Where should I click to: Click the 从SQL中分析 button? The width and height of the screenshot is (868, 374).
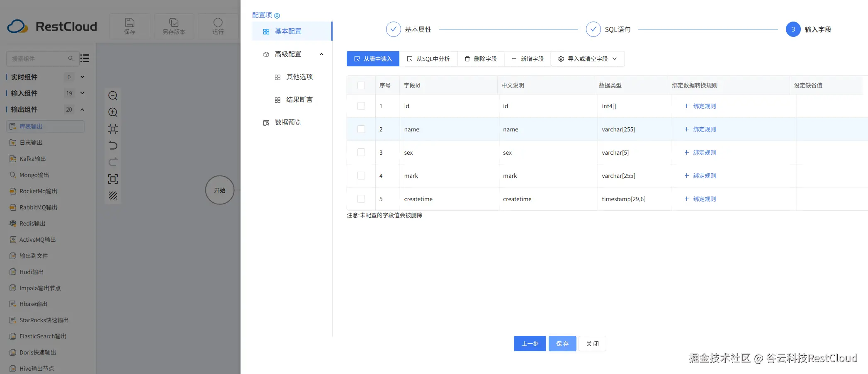[428, 59]
